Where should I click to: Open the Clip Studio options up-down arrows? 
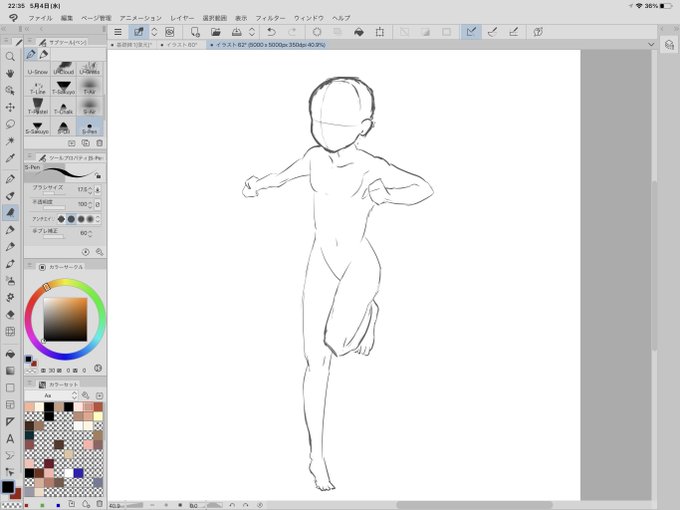tap(154, 32)
